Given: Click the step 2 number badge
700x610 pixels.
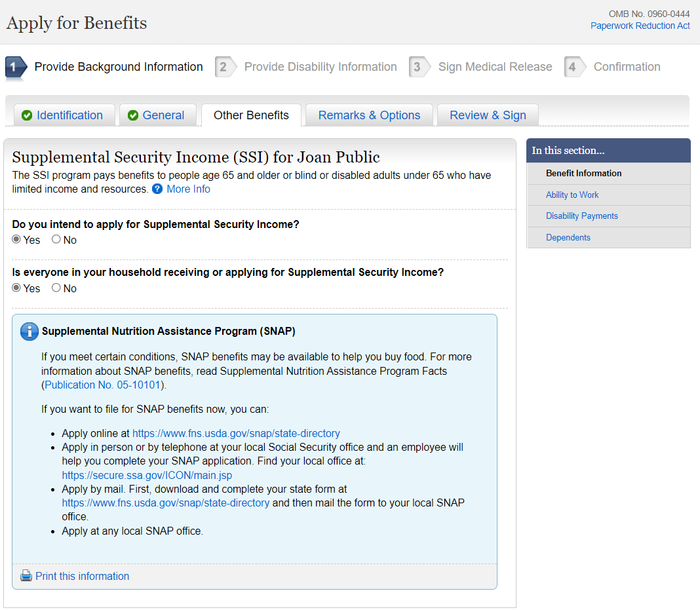Looking at the screenshot, I should click(x=224, y=67).
